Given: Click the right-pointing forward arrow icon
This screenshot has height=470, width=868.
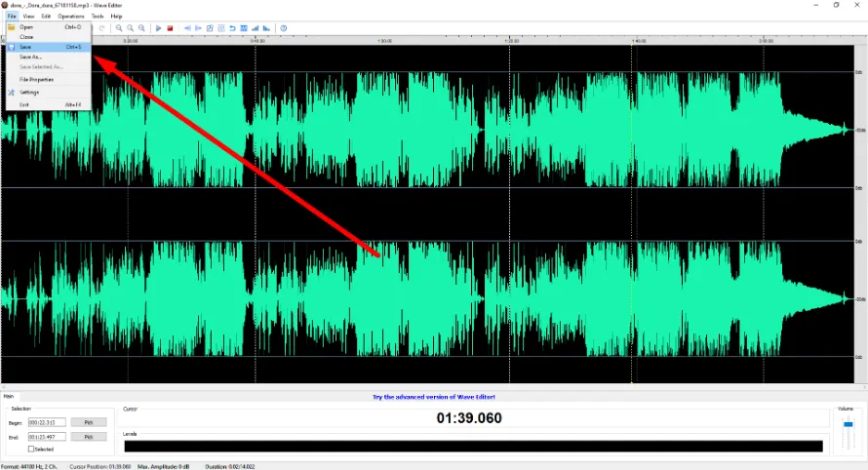Looking at the screenshot, I should (198, 28).
